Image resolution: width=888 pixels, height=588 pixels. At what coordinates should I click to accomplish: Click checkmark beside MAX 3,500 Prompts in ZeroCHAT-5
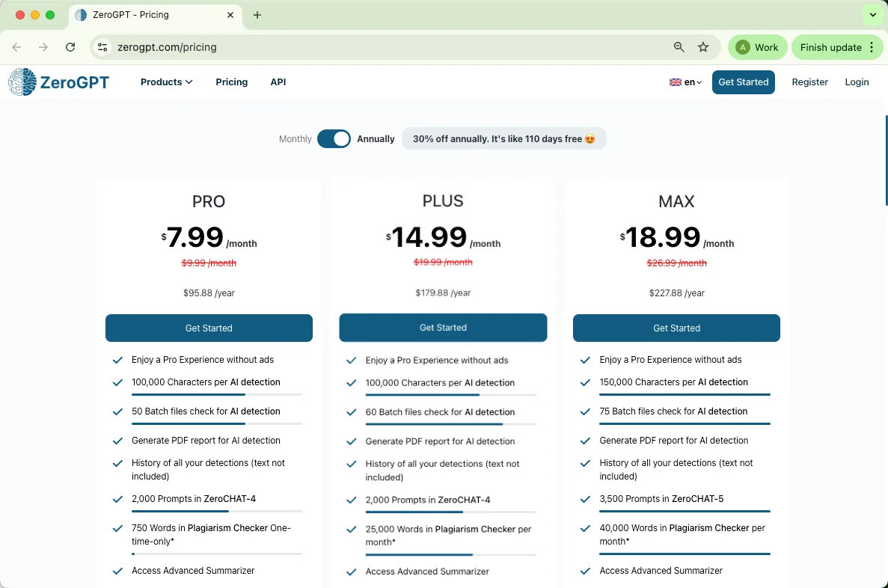click(585, 499)
